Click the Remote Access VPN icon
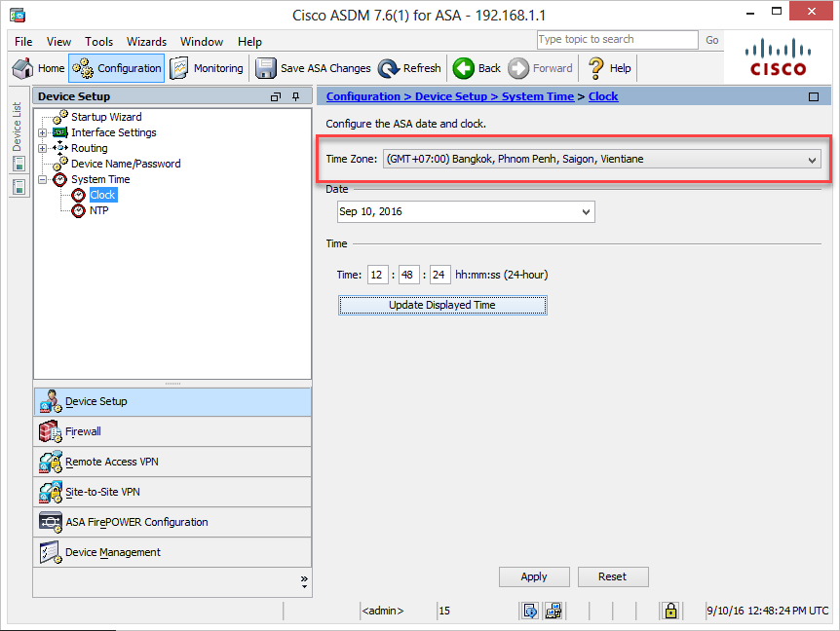Image resolution: width=840 pixels, height=631 pixels. point(51,462)
